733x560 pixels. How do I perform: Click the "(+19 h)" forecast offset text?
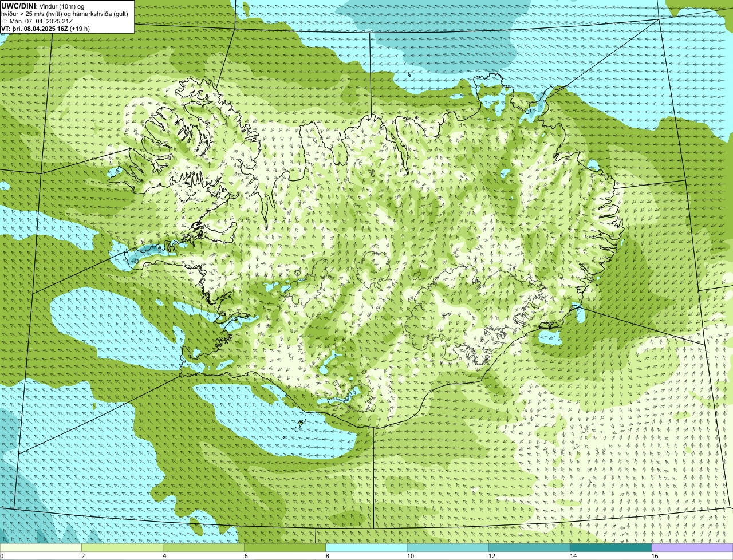[x=80, y=29]
